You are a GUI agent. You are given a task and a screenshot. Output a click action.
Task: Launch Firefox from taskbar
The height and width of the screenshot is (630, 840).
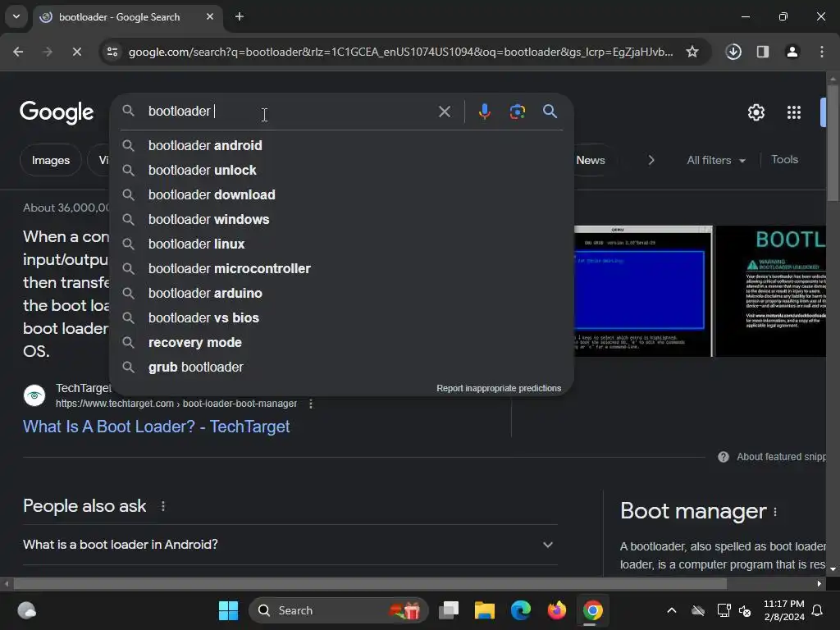[557, 610]
